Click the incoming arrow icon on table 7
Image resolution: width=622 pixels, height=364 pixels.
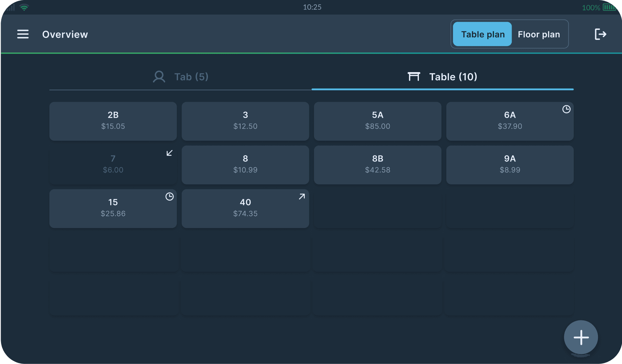coord(169,153)
